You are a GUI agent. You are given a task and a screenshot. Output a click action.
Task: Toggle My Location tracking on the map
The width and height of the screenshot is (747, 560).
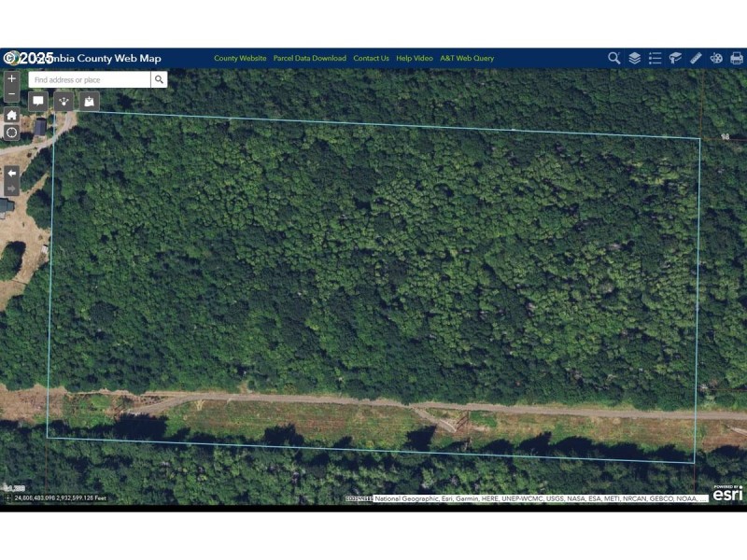click(11, 132)
